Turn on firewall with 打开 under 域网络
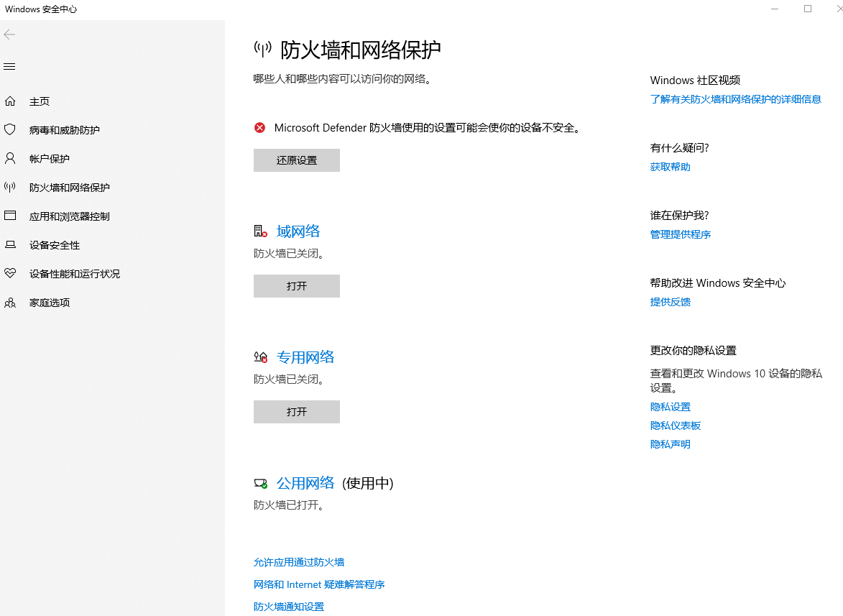This screenshot has width=843, height=616. [x=297, y=286]
